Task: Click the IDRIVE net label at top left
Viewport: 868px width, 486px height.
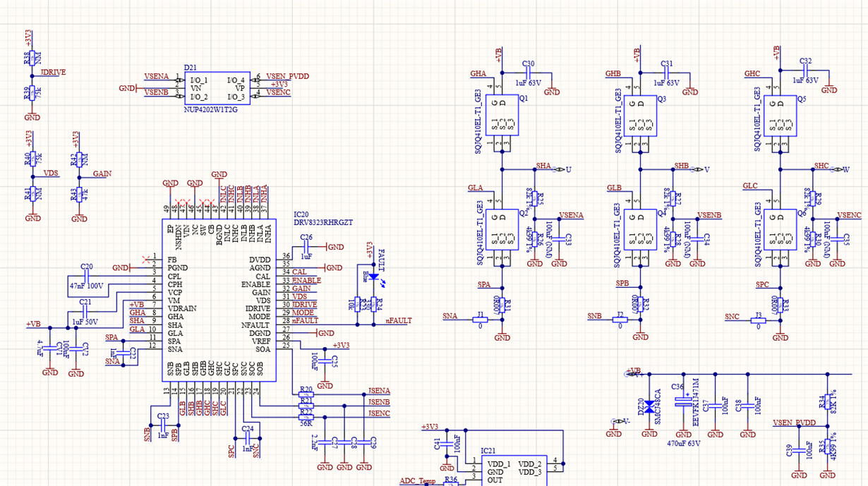Action: point(53,72)
